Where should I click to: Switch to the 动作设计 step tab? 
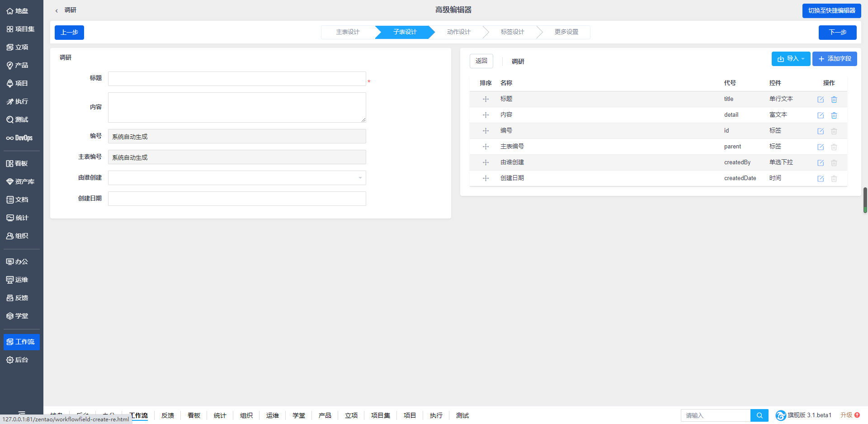[458, 32]
